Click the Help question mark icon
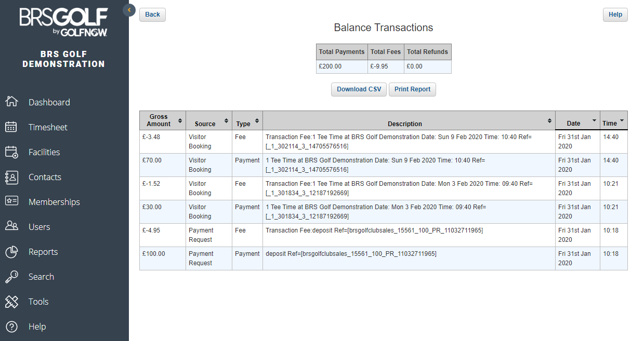Viewport: 644px width, 341px height. 11,326
